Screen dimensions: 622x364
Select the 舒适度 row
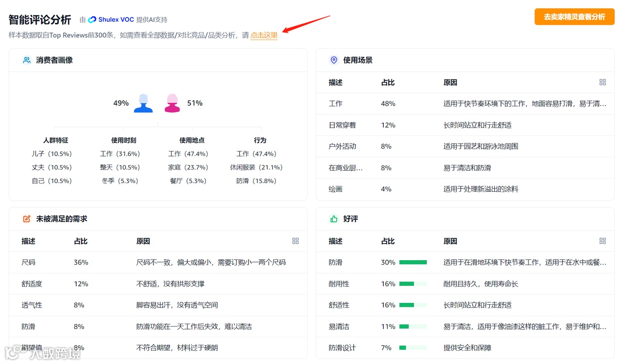coord(158,283)
